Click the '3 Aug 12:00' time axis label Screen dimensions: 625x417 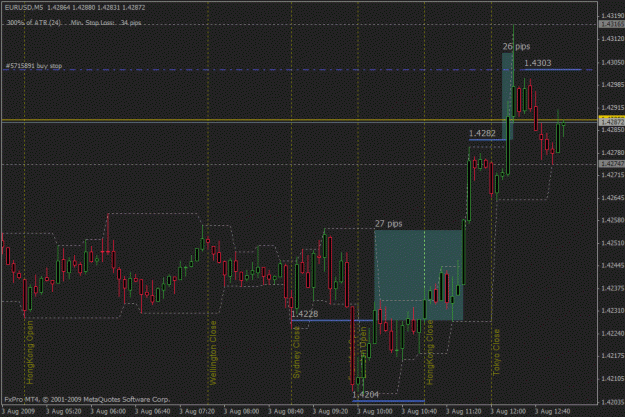pos(508,411)
